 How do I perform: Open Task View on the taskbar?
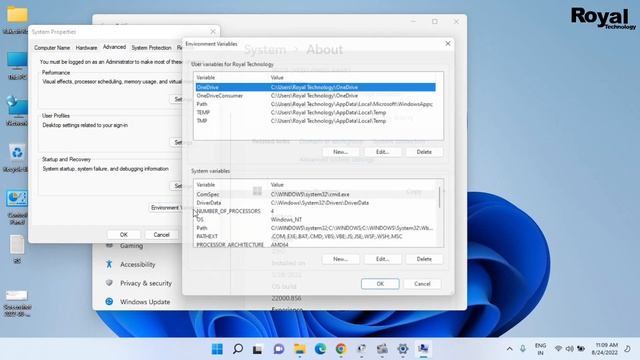[x=258, y=349]
